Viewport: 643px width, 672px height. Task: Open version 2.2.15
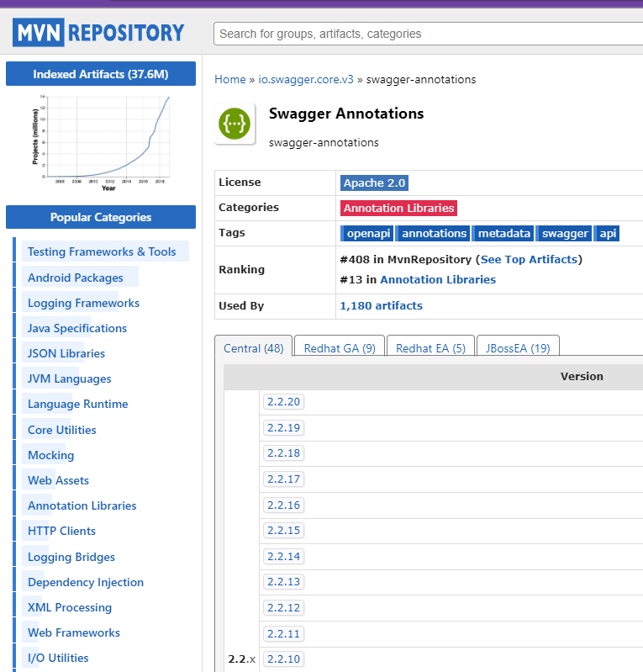pos(283,530)
